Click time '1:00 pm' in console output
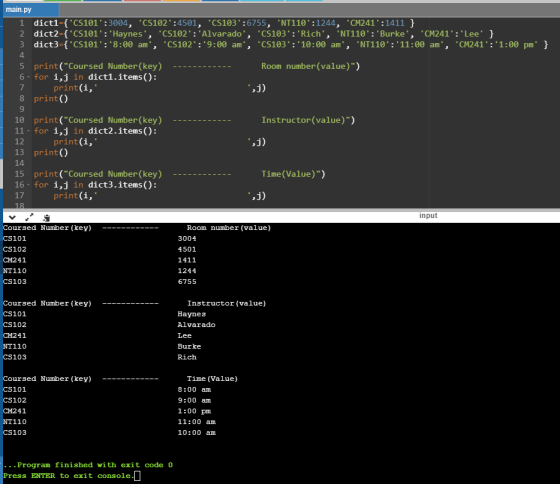 194,411
